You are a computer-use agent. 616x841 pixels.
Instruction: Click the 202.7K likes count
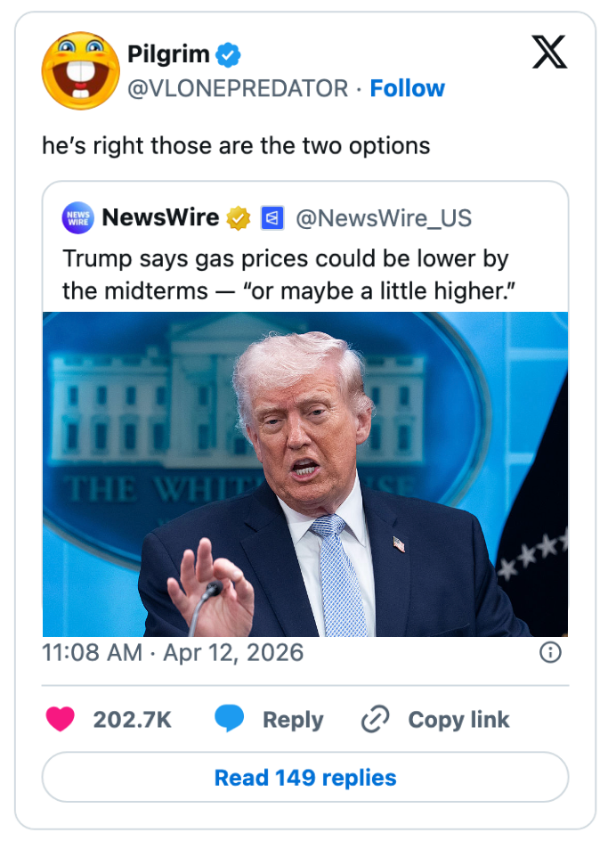click(x=132, y=720)
